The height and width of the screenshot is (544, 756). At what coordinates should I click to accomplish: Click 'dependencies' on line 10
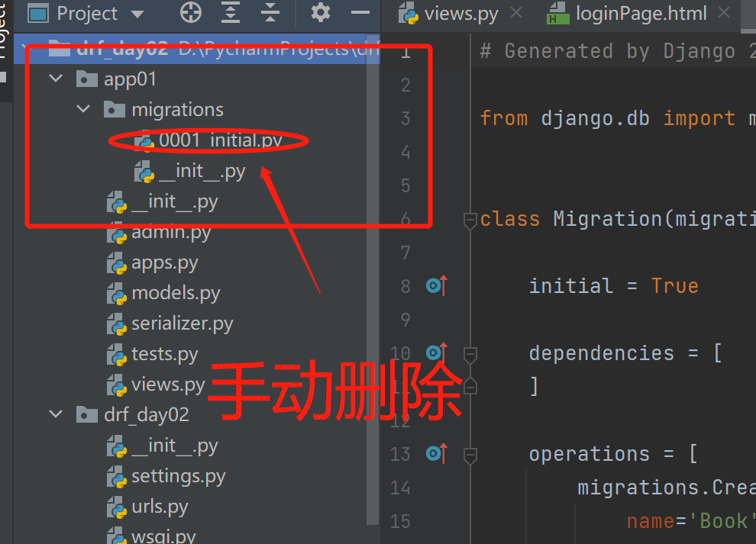(x=601, y=353)
